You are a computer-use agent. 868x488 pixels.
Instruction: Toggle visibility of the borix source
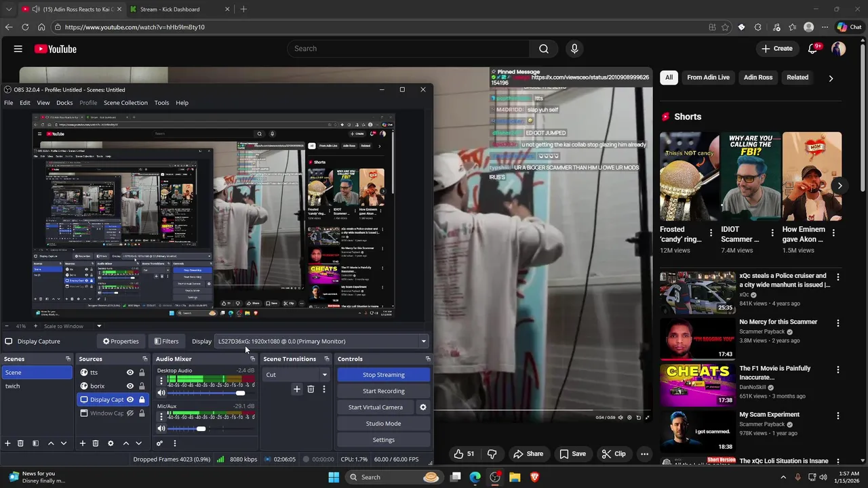click(130, 386)
